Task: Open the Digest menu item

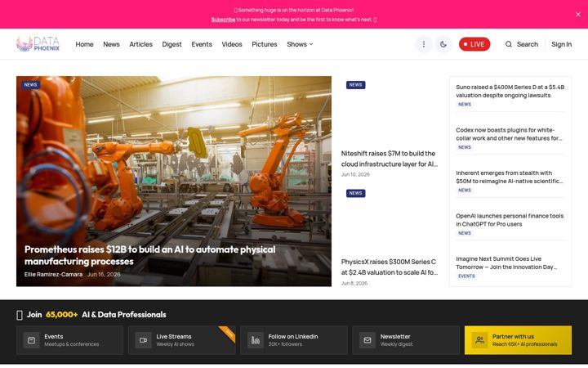Action: click(x=171, y=44)
